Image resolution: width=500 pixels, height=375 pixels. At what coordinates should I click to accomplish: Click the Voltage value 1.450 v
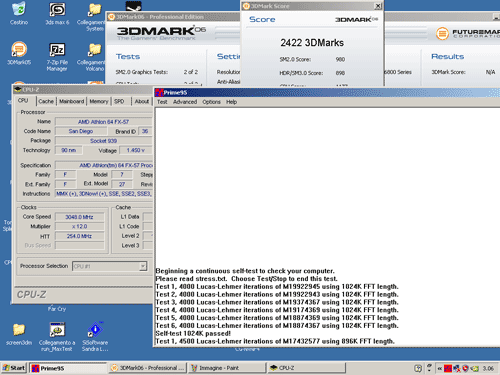136,150
